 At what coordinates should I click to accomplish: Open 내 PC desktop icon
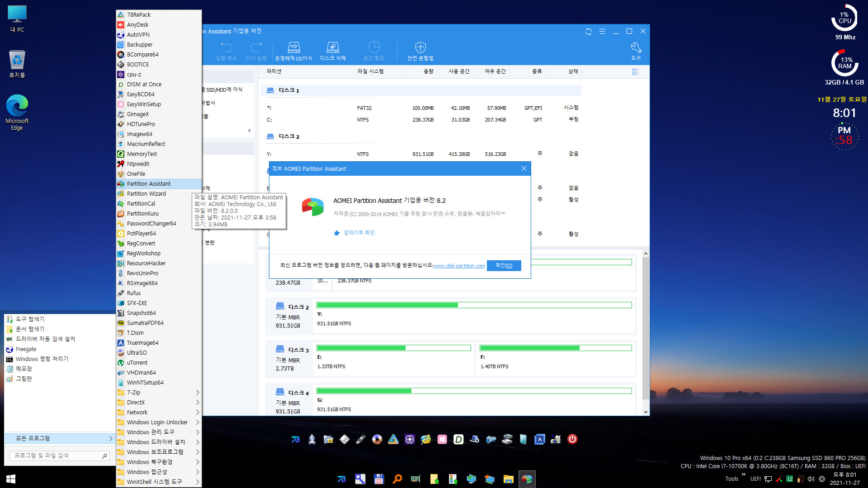pyautogui.click(x=17, y=19)
